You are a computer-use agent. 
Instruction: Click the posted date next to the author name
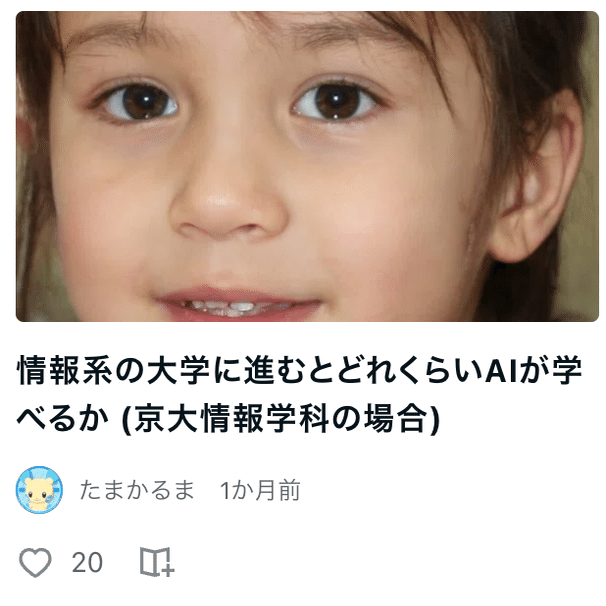coord(260,490)
